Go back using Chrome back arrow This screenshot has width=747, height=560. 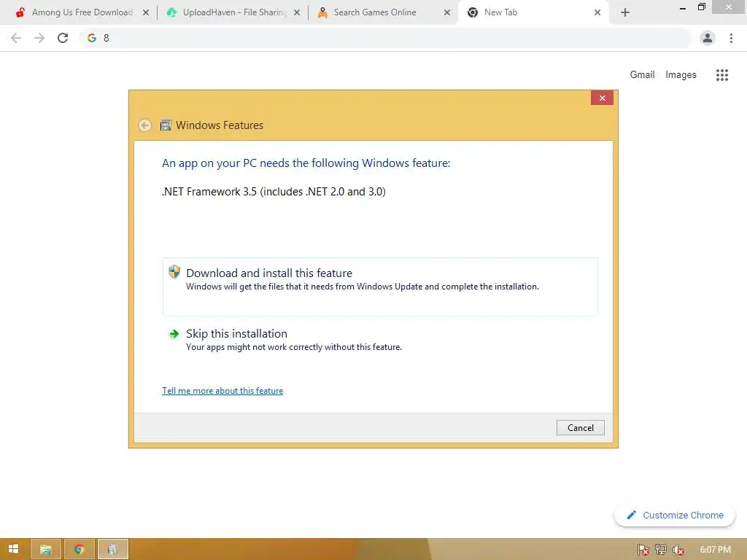pos(16,38)
